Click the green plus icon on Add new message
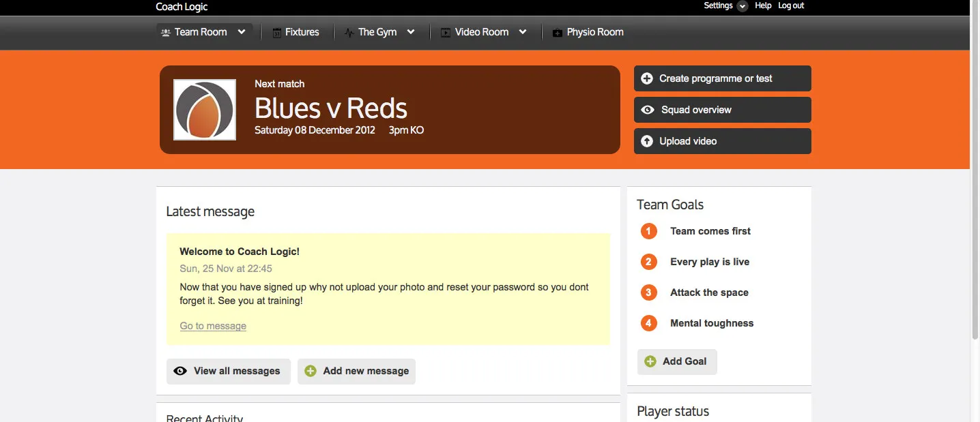Screen dimensions: 980x422 (311, 371)
